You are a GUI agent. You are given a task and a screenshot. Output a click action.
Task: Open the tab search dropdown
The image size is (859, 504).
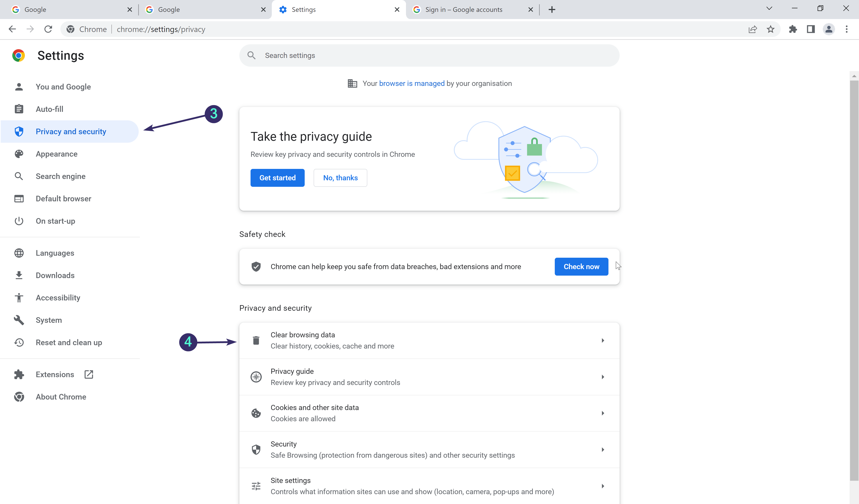[769, 8]
